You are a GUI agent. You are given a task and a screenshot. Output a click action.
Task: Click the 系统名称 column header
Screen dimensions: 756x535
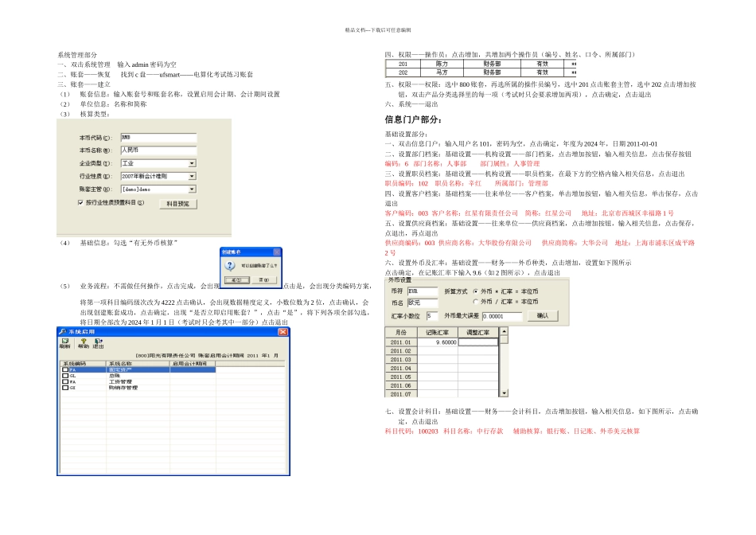pyautogui.click(x=138, y=363)
